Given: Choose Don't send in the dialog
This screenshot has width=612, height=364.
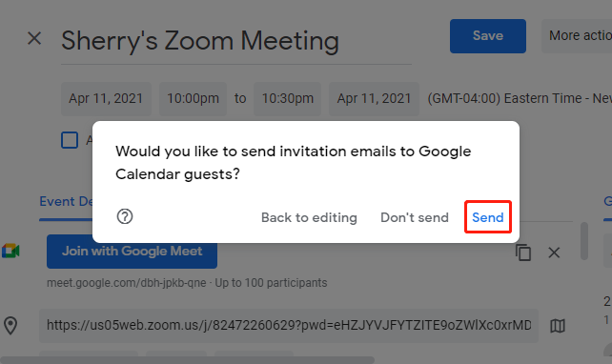Looking at the screenshot, I should click(415, 217).
